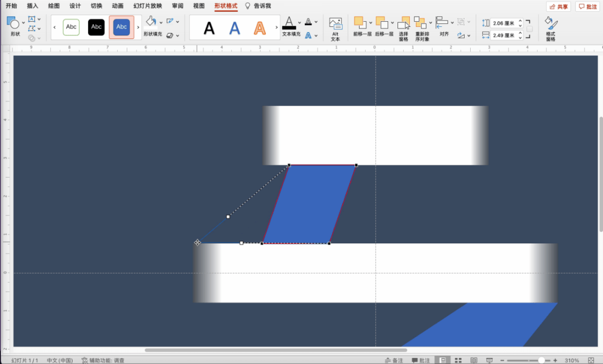
Task: Click the rotate objects icon
Action: 461,35
